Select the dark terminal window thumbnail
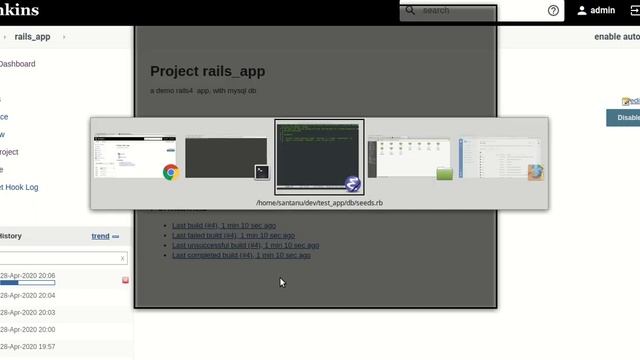Viewport: 640px width, 360px height. pos(226,158)
